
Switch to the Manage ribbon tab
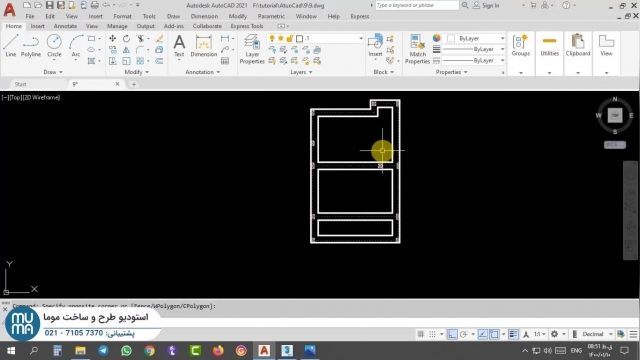[x=117, y=26]
